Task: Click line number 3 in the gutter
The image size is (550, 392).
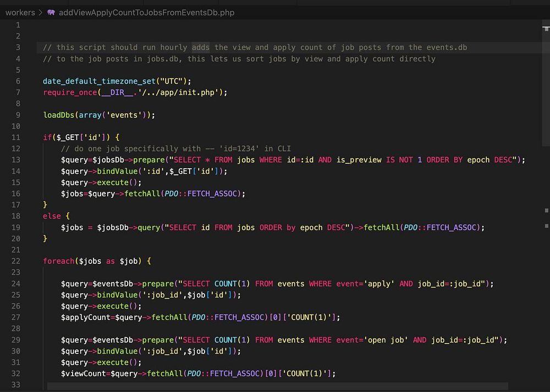Action: pyautogui.click(x=18, y=47)
